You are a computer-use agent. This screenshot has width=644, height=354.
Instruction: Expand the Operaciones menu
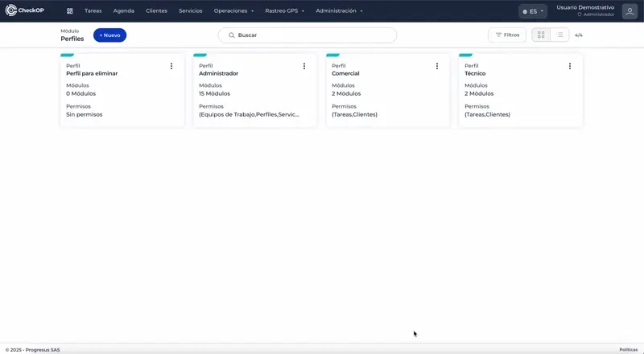[x=233, y=11]
